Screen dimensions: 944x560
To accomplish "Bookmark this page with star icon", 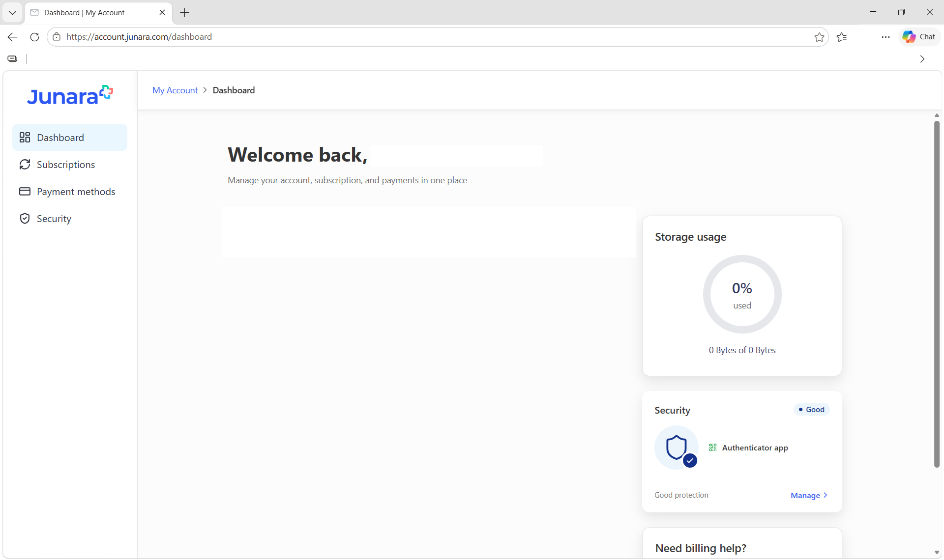I will click(x=819, y=37).
